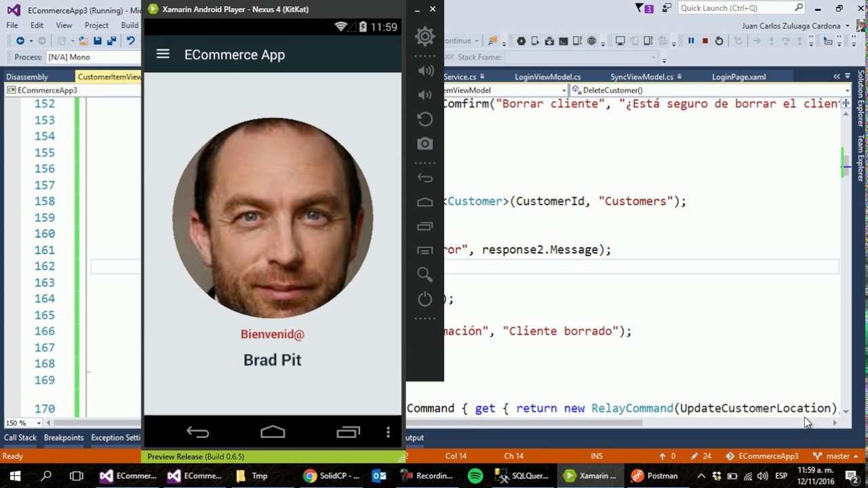
Task: Lower volume in the Android Player sidebar
Action: 425,95
